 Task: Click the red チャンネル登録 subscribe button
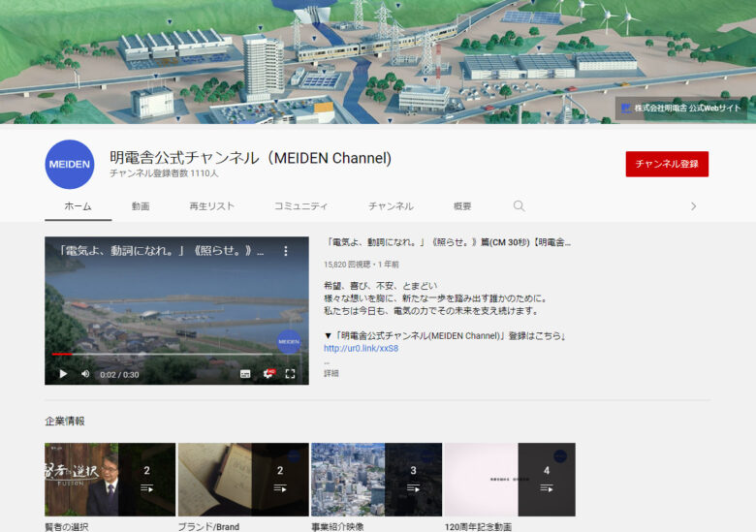point(667,164)
